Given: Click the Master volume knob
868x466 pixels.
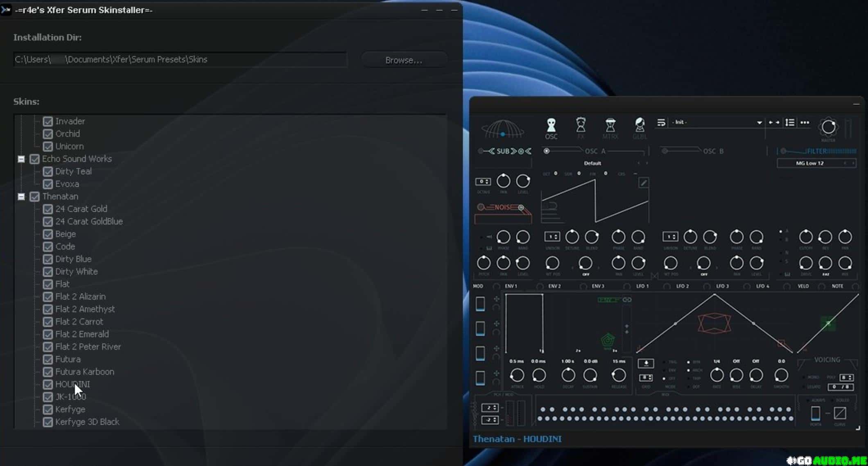Looking at the screenshot, I should (x=828, y=127).
